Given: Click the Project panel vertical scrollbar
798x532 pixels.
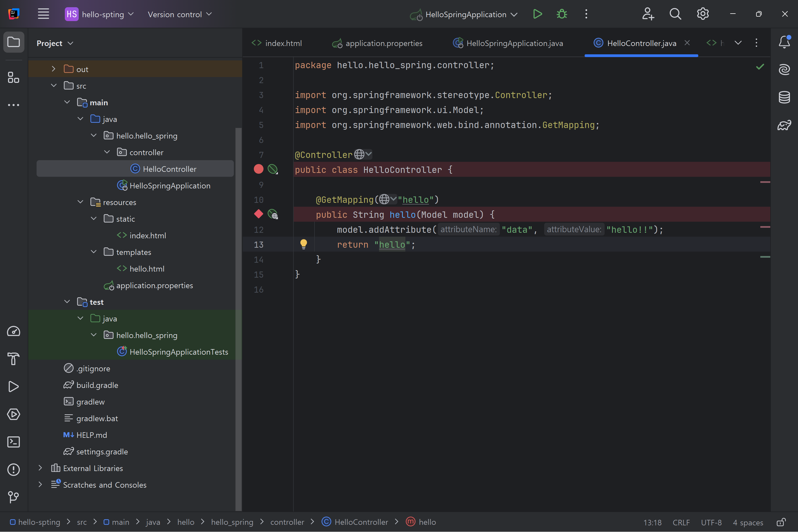Looking at the screenshot, I should tap(239, 319).
